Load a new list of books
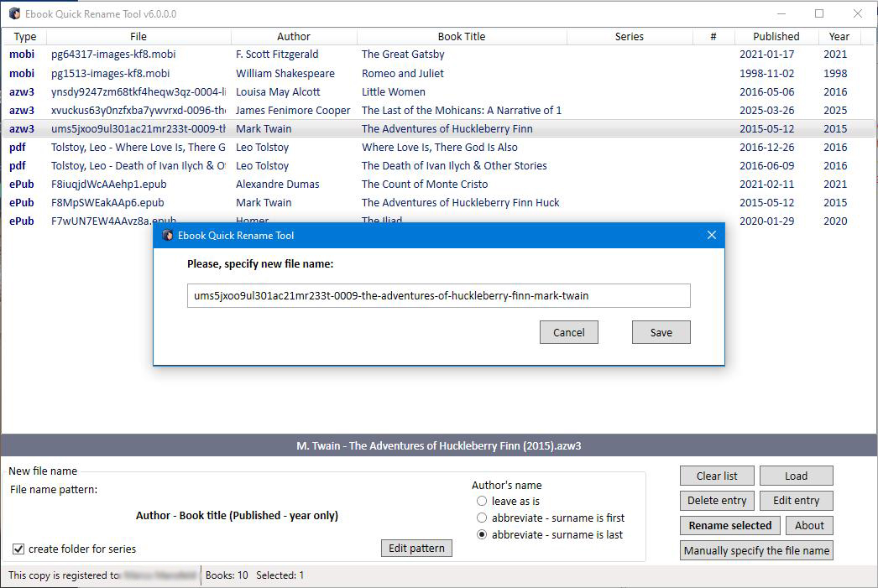The image size is (878, 588). click(796, 476)
